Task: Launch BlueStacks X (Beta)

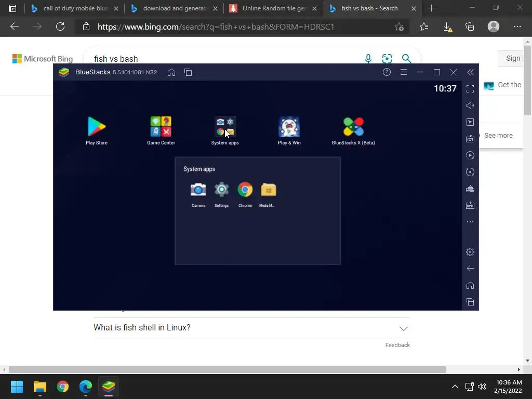Action: pos(353,127)
